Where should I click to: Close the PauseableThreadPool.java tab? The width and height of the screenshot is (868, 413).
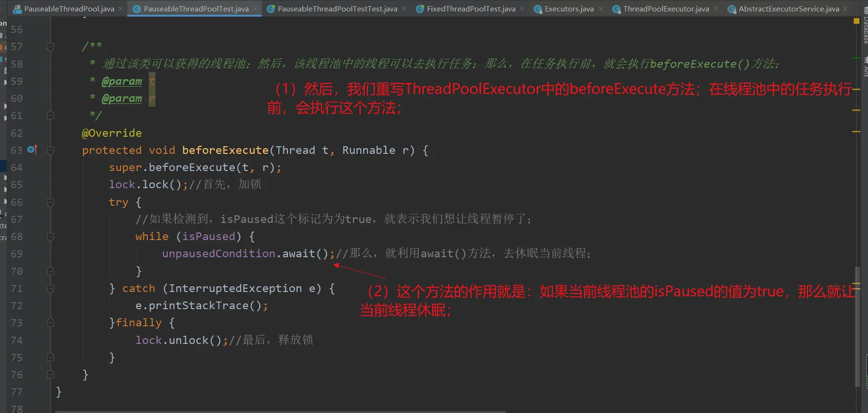point(121,9)
